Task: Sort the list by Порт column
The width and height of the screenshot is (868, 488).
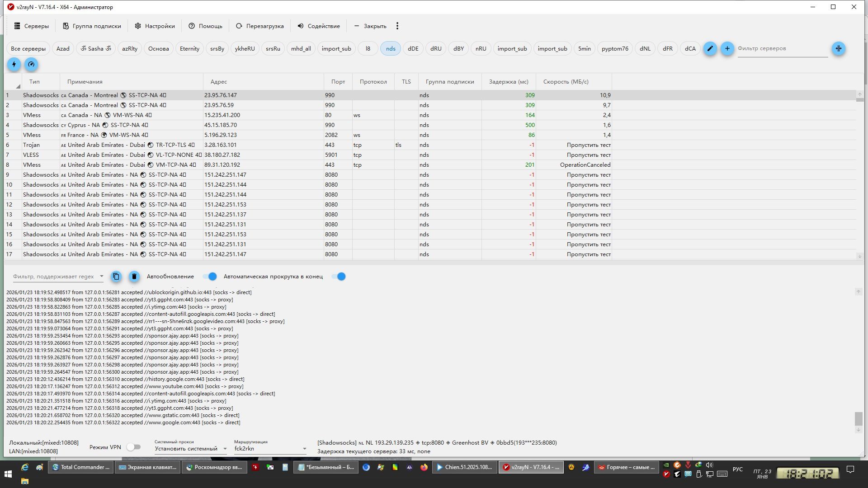Action: [338, 82]
